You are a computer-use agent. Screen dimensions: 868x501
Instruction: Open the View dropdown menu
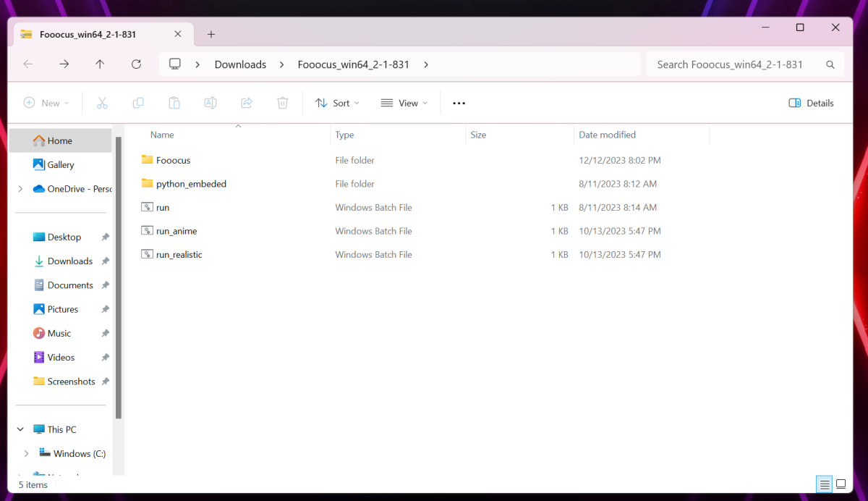[x=404, y=103]
